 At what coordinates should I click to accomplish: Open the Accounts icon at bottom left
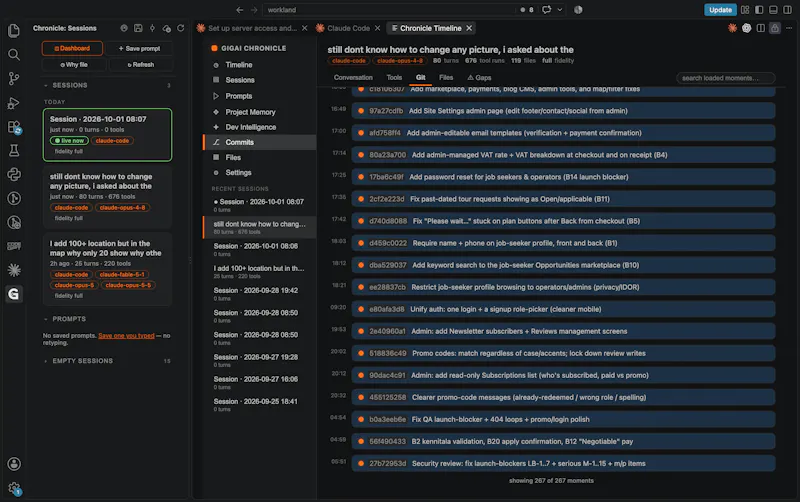pyautogui.click(x=14, y=464)
